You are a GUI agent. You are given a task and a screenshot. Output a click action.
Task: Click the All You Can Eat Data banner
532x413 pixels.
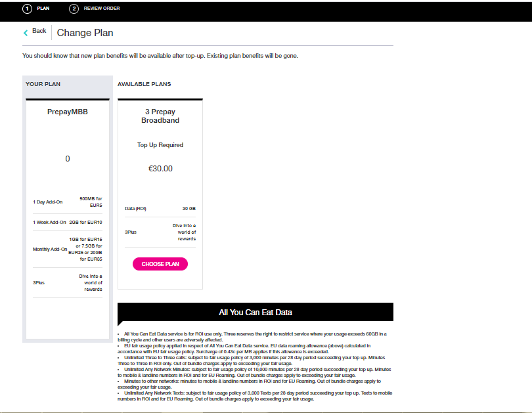click(255, 313)
